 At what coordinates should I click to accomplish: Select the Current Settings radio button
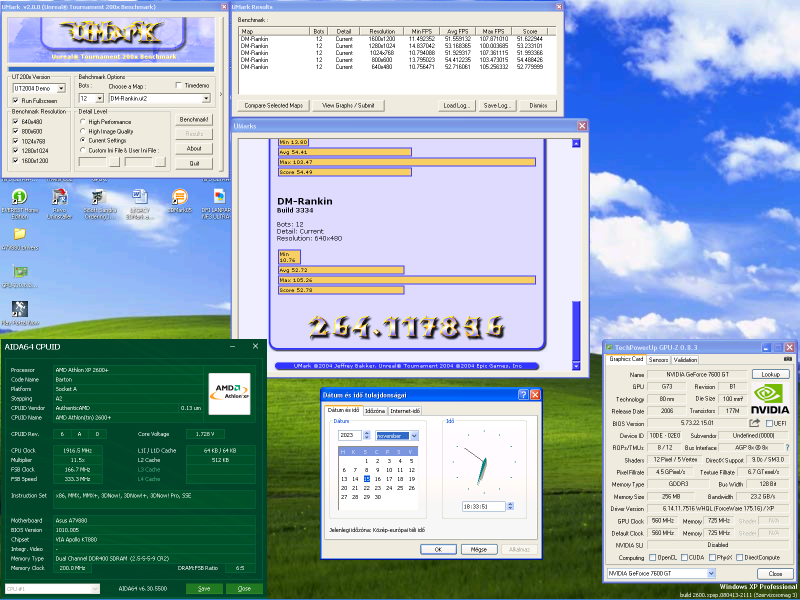[83, 140]
